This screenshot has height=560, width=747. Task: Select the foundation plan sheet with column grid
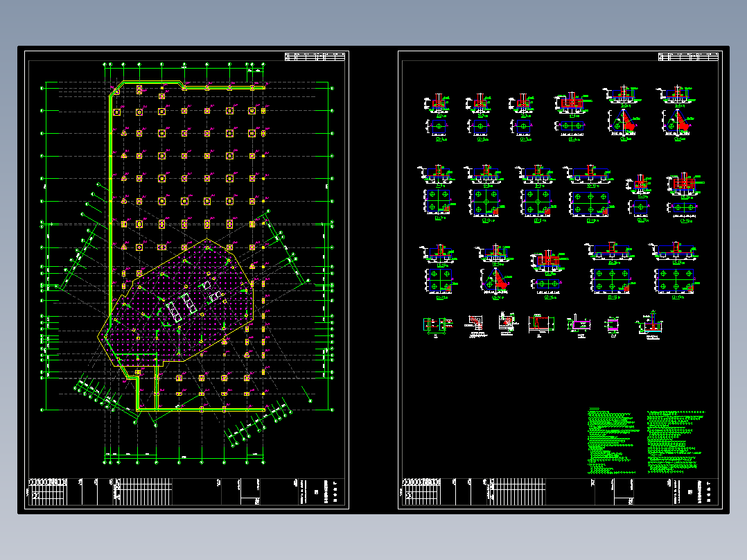click(x=187, y=280)
